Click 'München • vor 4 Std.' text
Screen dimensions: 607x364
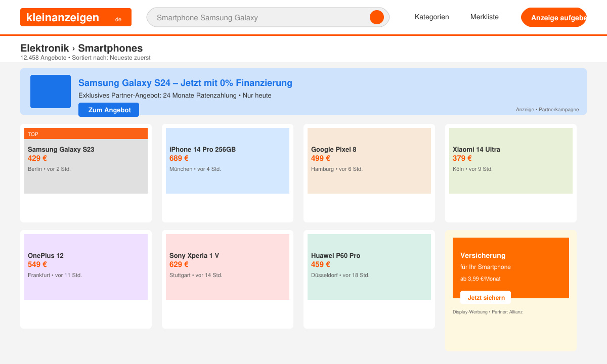(195, 169)
